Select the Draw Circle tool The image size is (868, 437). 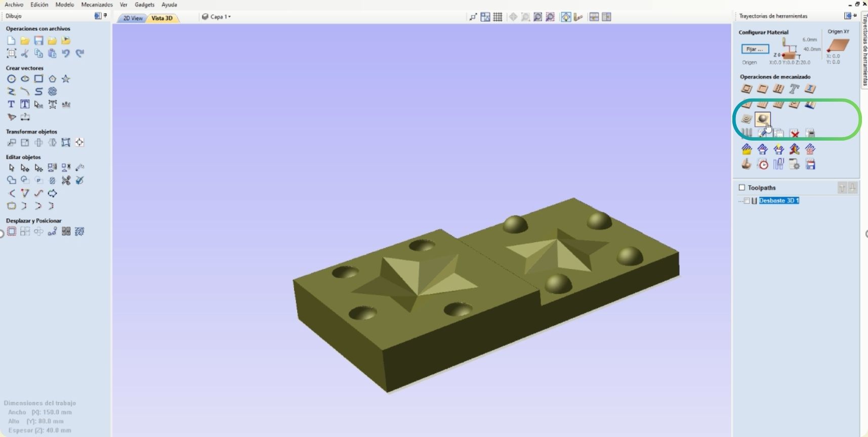tap(11, 79)
